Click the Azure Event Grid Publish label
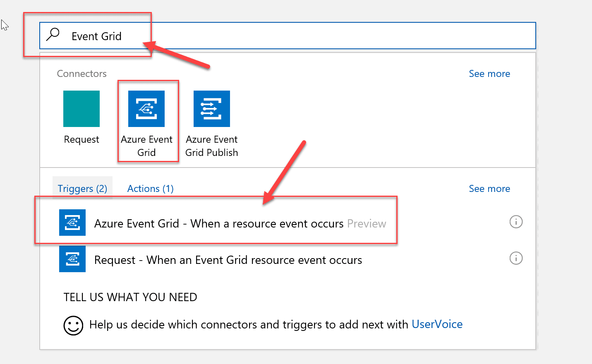Screen dimensions: 592x364 (212, 146)
